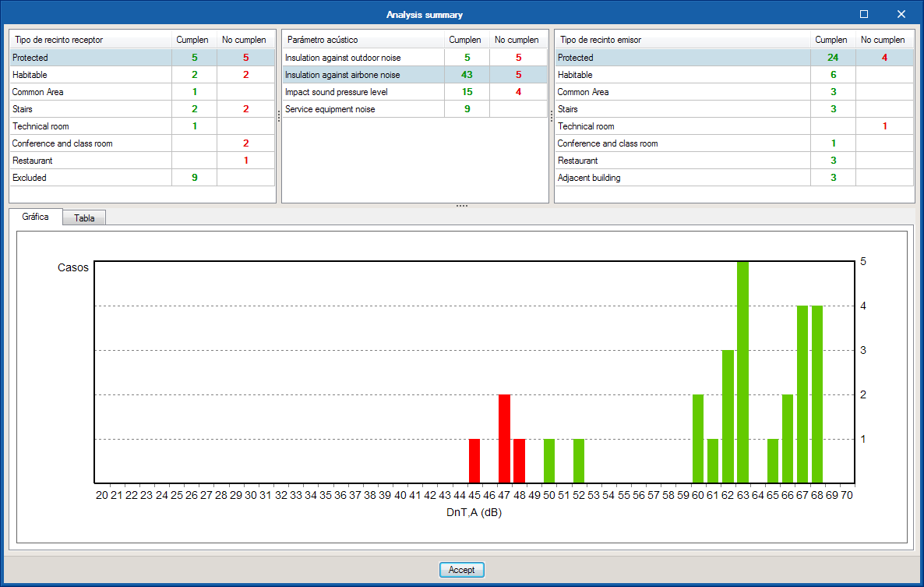
Task: Click the red bar at 47 dB
Action: (504, 439)
